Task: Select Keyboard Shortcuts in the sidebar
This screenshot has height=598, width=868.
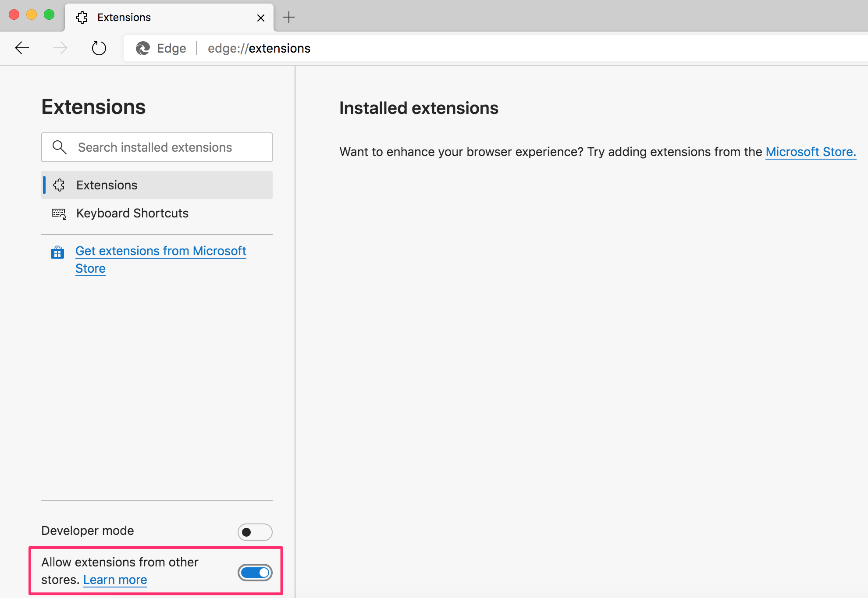Action: (x=132, y=214)
